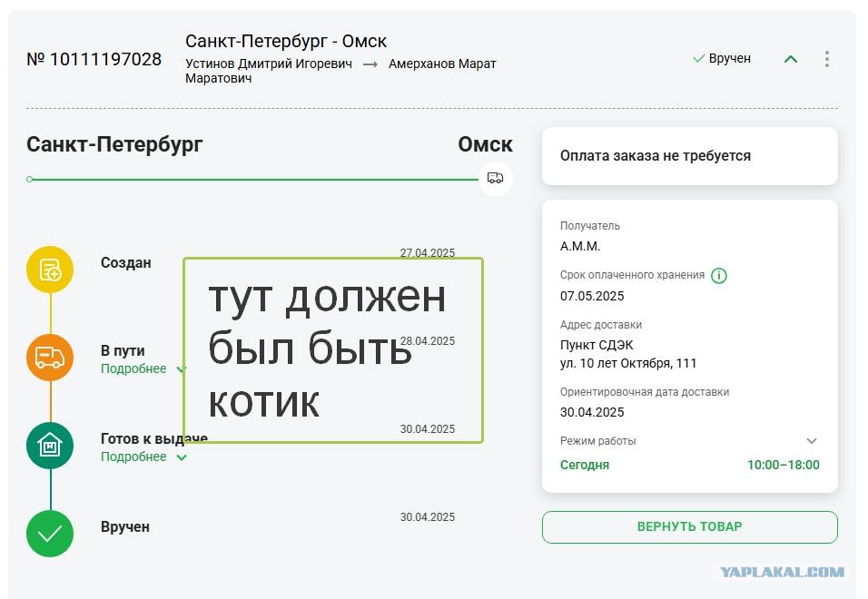Click sender name Устинов Дмитрий Игоревич

pos(269,64)
